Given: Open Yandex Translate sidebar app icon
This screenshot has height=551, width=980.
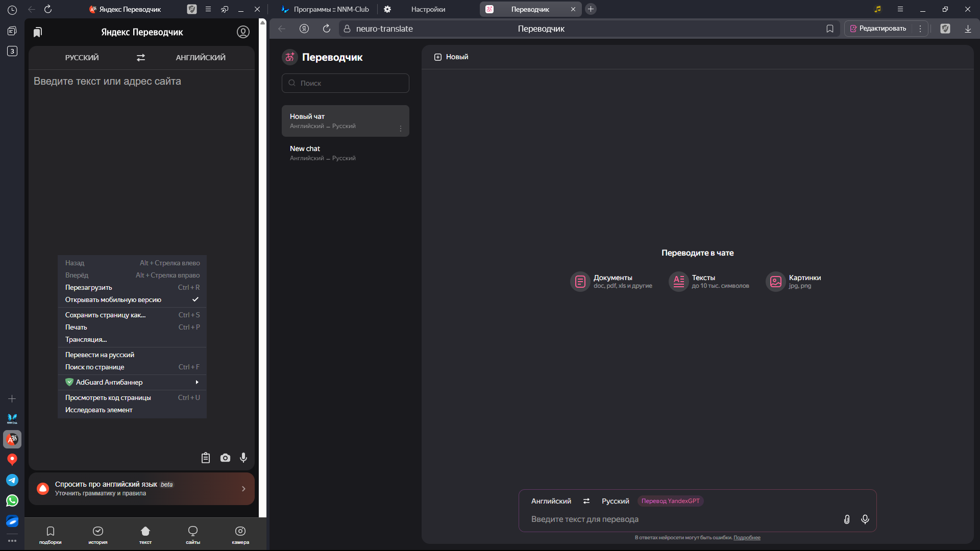Looking at the screenshot, I should click(12, 439).
